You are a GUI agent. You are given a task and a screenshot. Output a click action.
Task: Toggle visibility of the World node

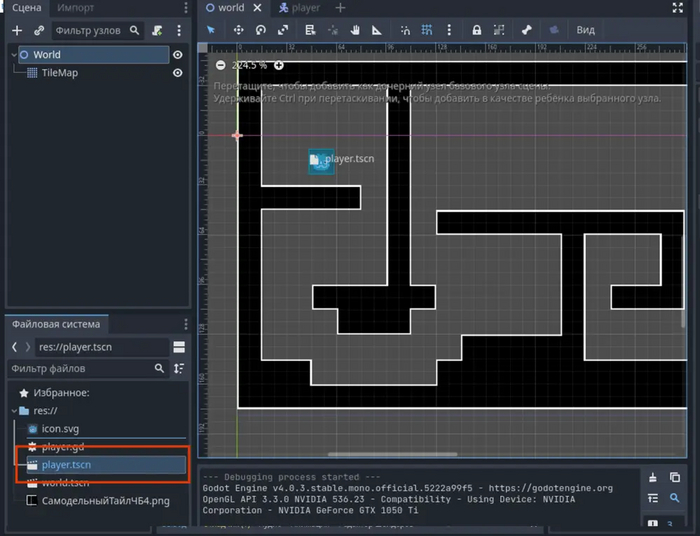[x=178, y=55]
